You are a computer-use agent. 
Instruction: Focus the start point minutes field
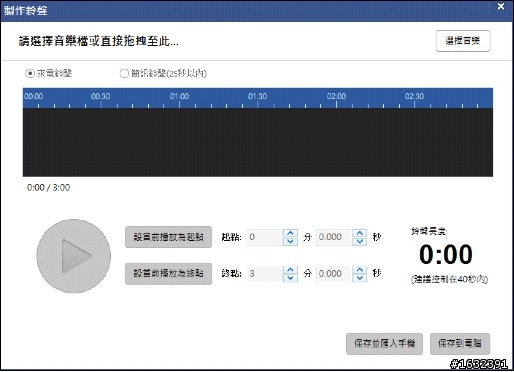(x=265, y=237)
